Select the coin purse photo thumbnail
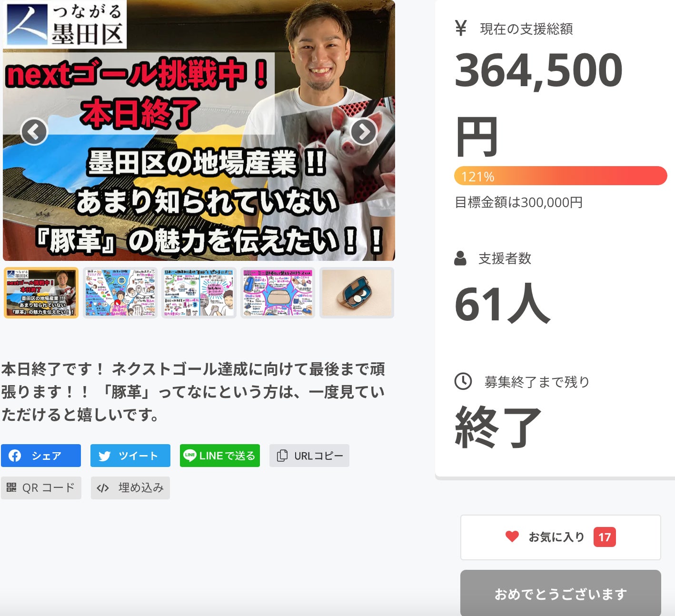 357,293
